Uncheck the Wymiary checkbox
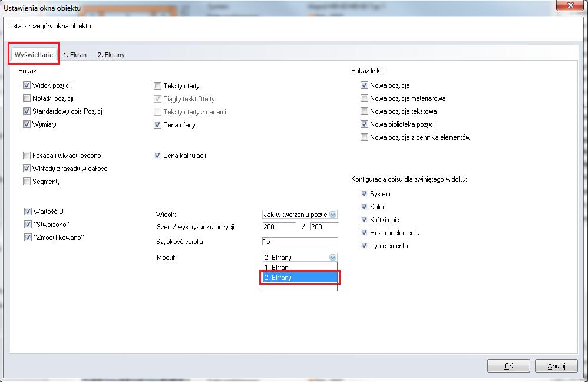Screen dimensions: 588x382 click(27, 124)
